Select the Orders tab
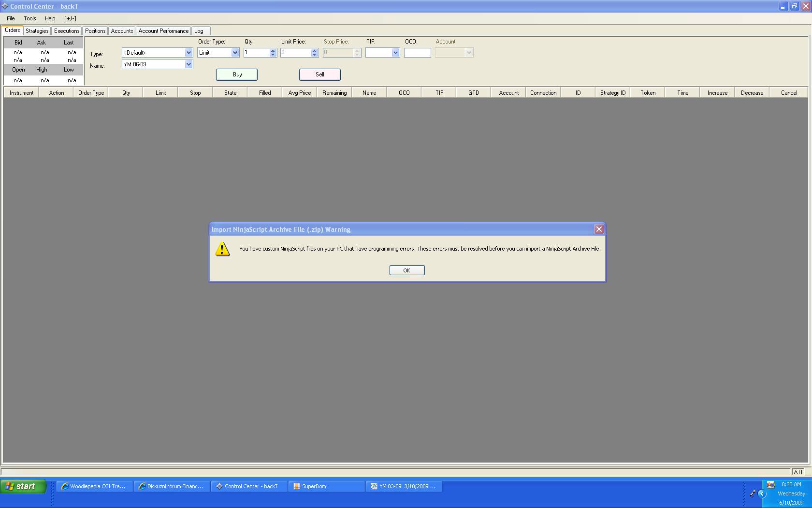 pyautogui.click(x=13, y=30)
